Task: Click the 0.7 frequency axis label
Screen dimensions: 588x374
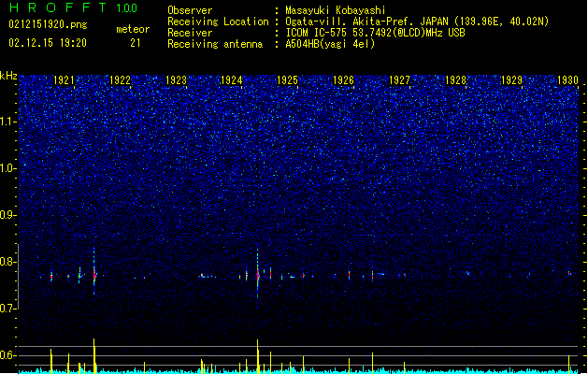Action: 8,309
